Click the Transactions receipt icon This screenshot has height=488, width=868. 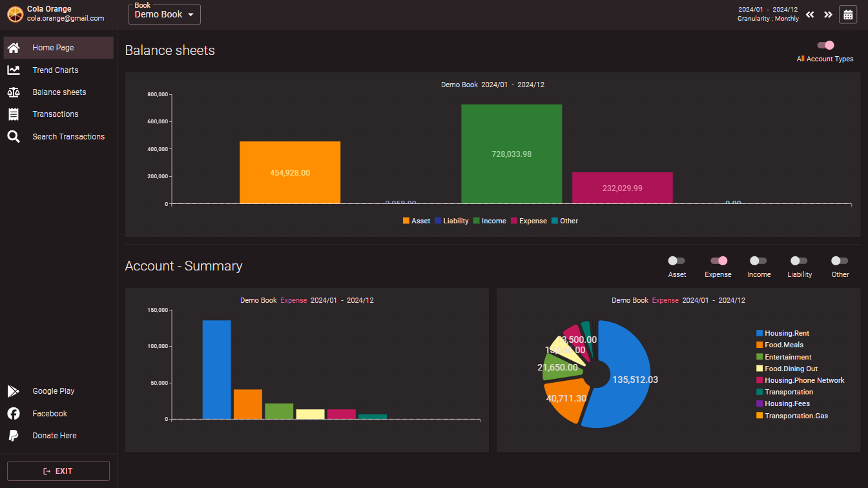click(x=14, y=114)
